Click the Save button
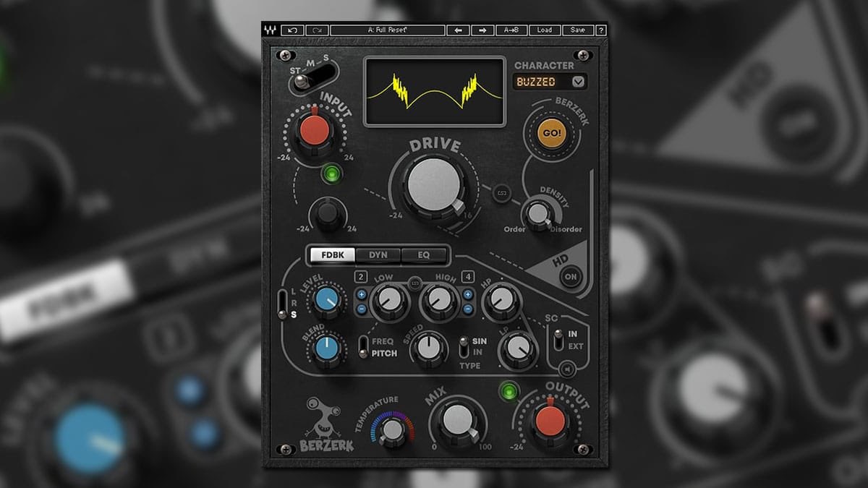This screenshot has height=488, width=868. pyautogui.click(x=577, y=30)
